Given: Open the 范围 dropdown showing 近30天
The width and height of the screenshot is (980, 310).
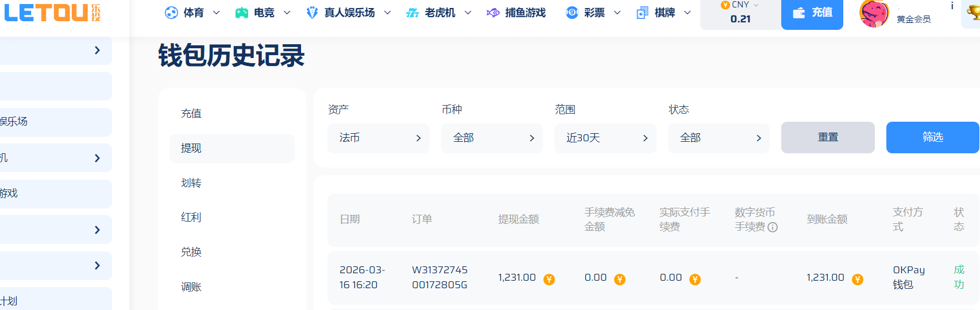Looking at the screenshot, I should coord(605,138).
